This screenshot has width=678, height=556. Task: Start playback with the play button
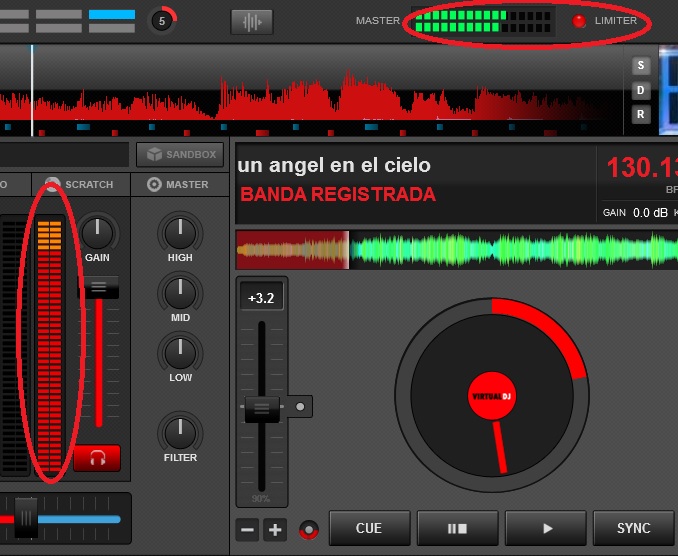[546, 528]
